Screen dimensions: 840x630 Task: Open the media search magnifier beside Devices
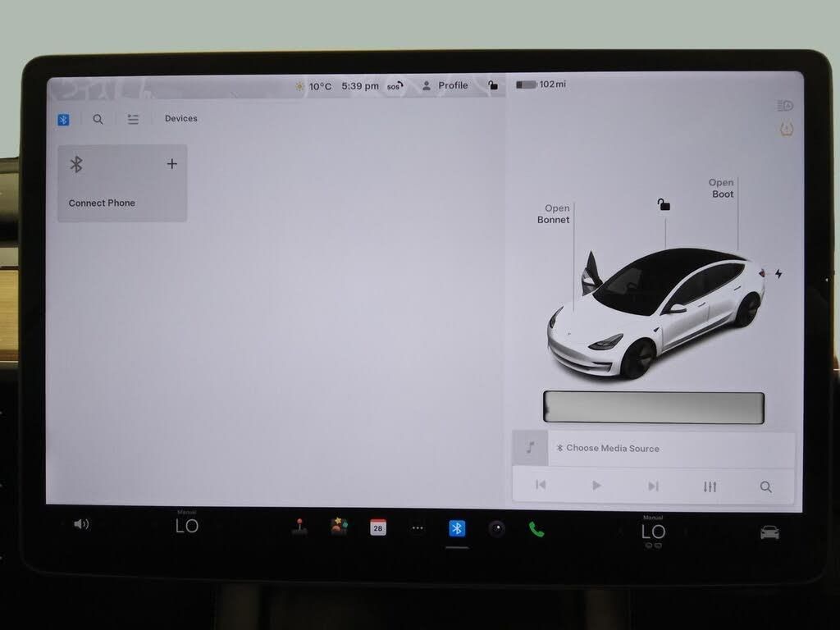[x=98, y=119]
